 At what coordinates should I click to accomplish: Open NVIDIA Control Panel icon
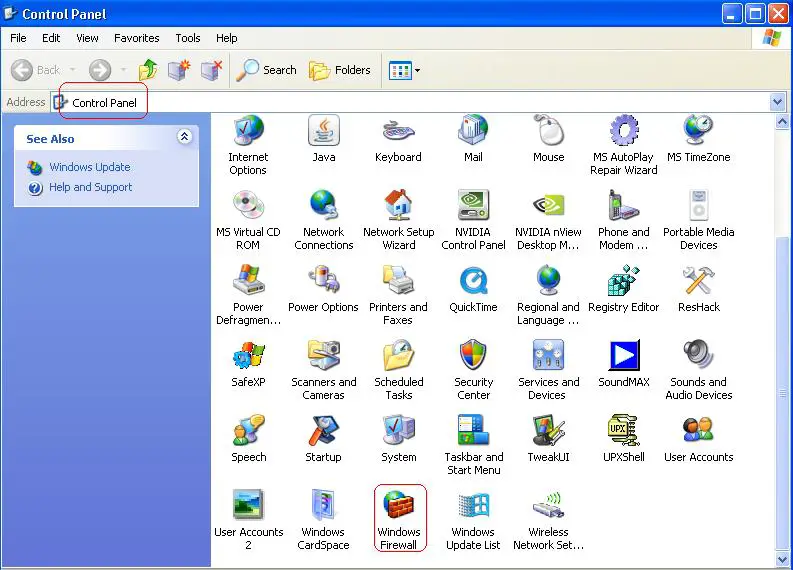[473, 220]
